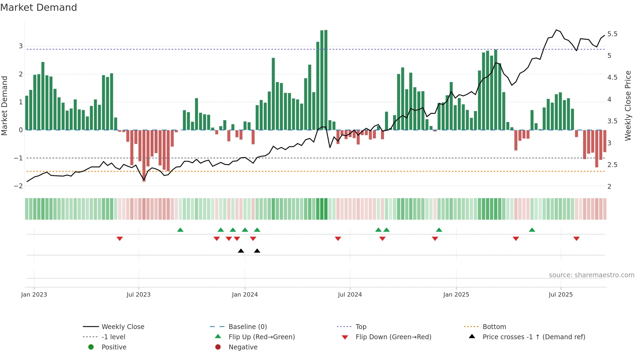This screenshot has width=644, height=362.
Task: Click the Market Demand y-axis title
Action: click(x=4, y=106)
